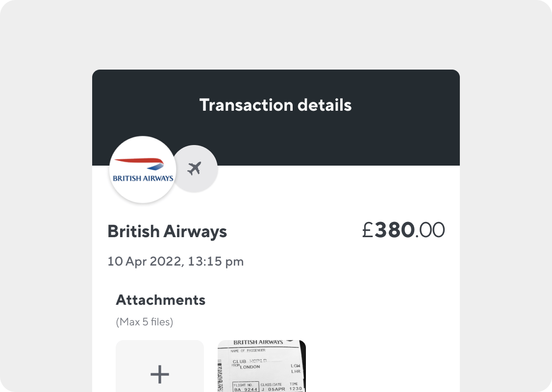Tap the plus icon to add attachment
The image size is (552, 392).
coord(160,374)
